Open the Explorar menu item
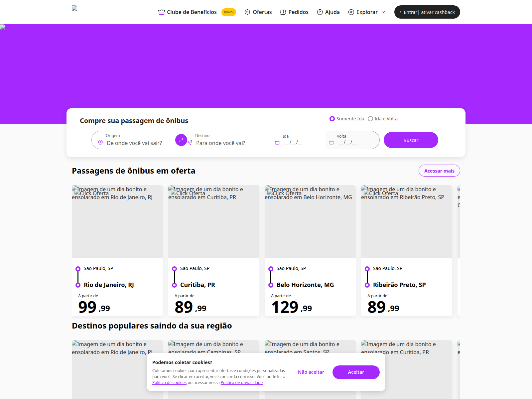532x399 pixels. tap(367, 12)
